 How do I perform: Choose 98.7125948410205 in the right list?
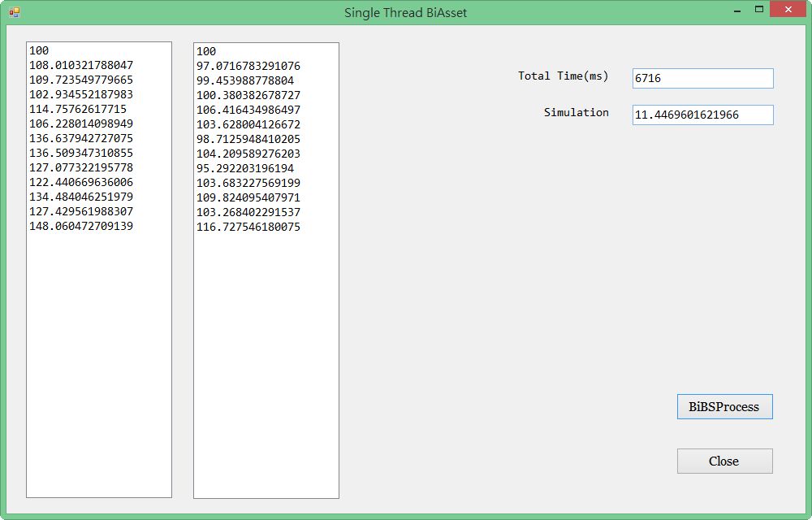pos(248,139)
